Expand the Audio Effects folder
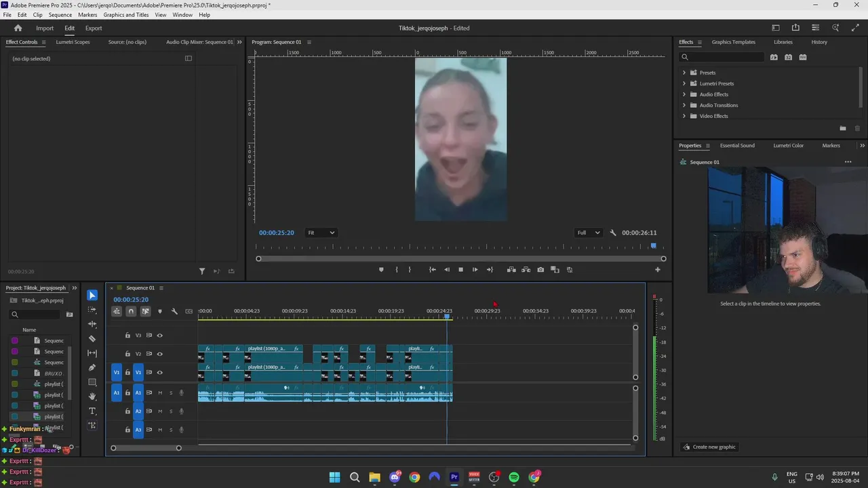The height and width of the screenshot is (488, 868). (684, 94)
